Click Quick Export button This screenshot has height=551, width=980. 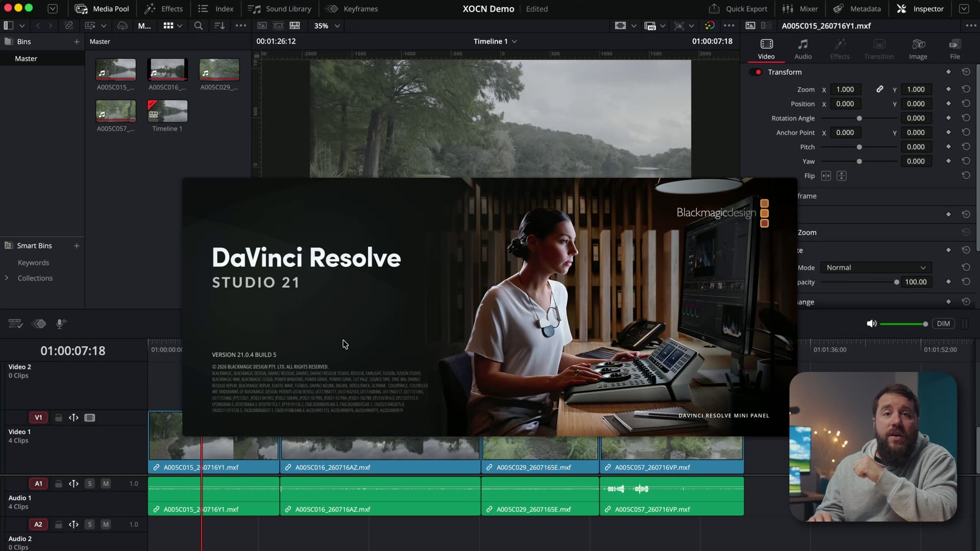(x=738, y=9)
